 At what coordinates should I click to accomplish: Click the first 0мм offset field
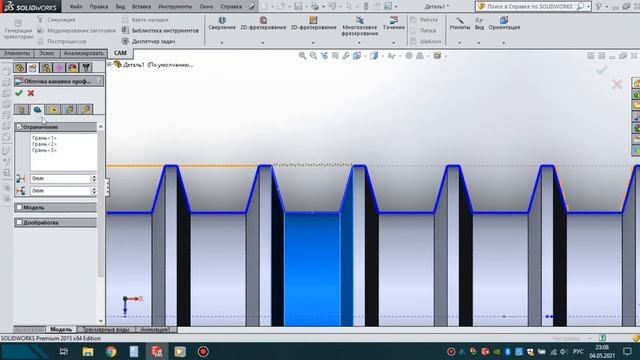pos(60,178)
